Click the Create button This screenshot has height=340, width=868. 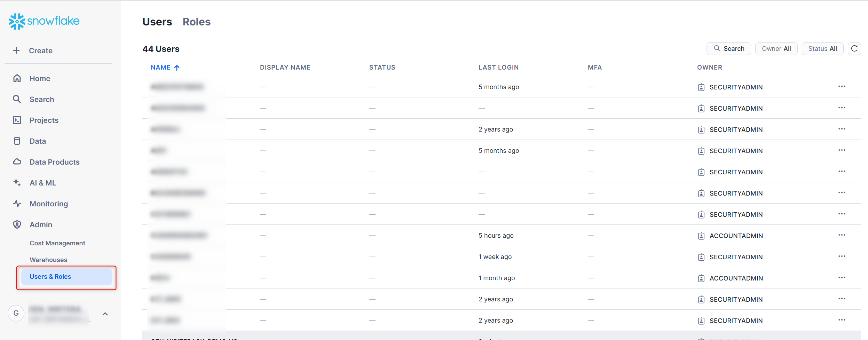pyautogui.click(x=34, y=50)
